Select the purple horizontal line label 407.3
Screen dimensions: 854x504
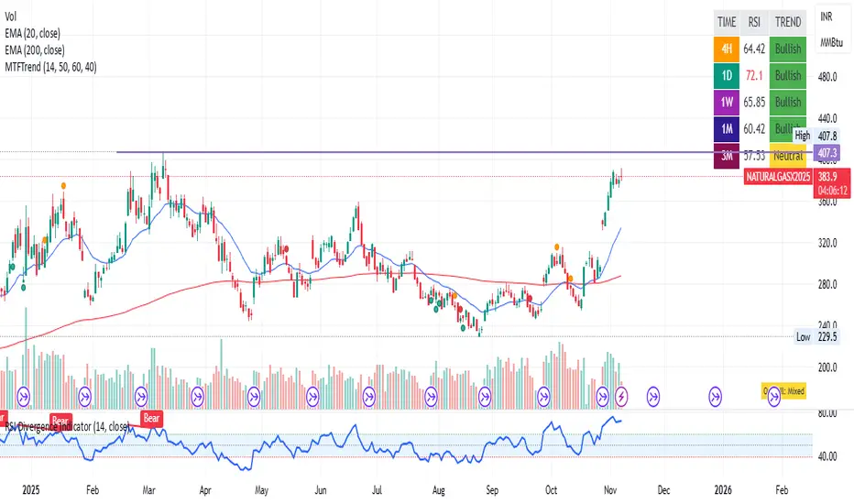click(x=827, y=153)
